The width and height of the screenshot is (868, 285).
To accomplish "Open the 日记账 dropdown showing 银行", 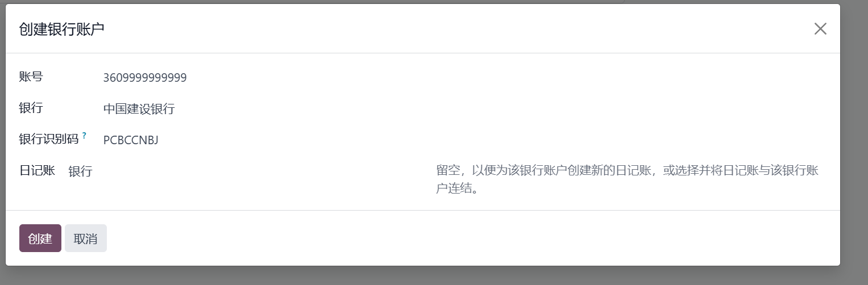I will [246, 171].
